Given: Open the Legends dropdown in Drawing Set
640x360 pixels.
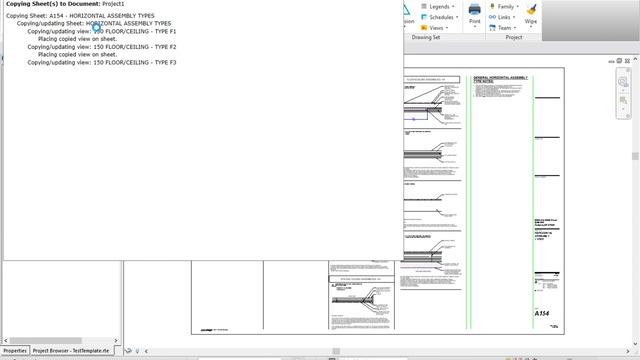Looking at the screenshot, I should coord(438,7).
